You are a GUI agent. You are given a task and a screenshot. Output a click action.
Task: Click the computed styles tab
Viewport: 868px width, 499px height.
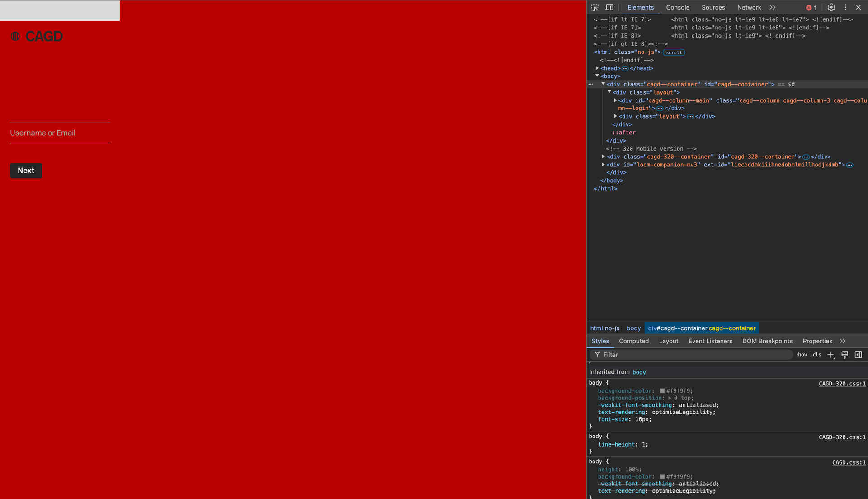634,341
